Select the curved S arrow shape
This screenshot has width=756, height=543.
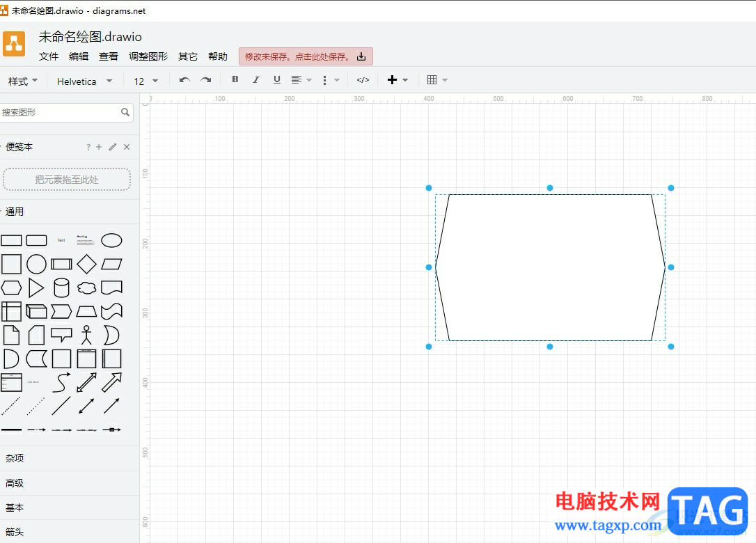tap(61, 382)
